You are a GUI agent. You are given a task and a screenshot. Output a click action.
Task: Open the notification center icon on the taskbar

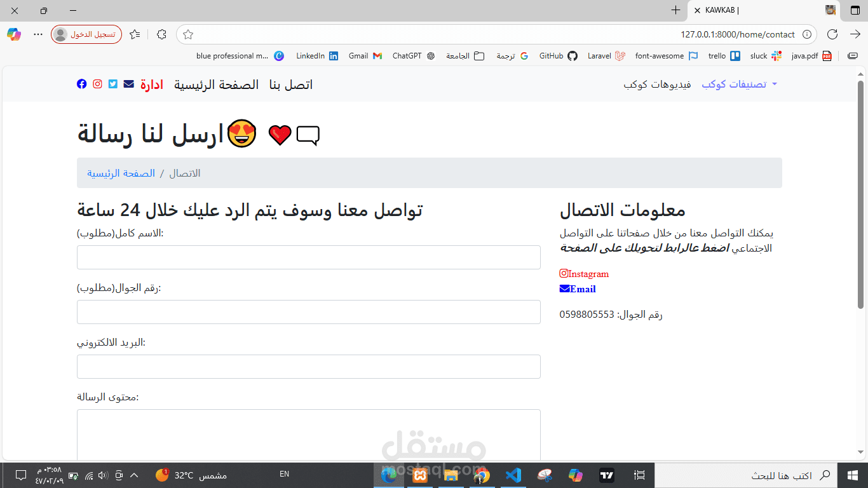click(21, 475)
